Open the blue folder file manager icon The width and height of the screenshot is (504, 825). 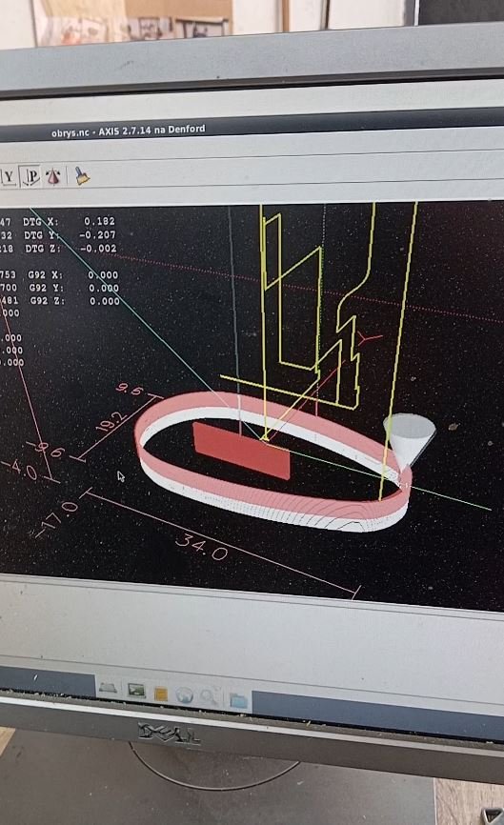[238, 700]
